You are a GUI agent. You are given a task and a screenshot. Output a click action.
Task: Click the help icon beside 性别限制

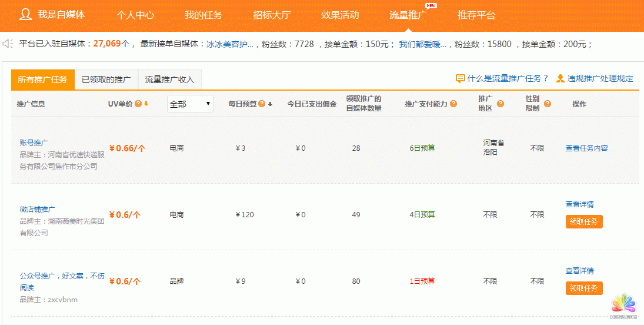[x=548, y=104]
